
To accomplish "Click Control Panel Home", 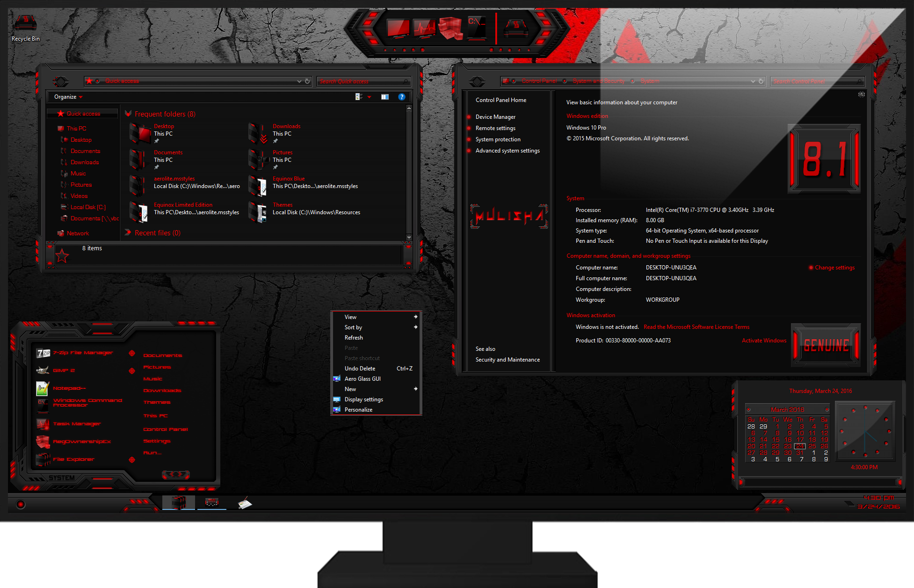I will (x=501, y=100).
